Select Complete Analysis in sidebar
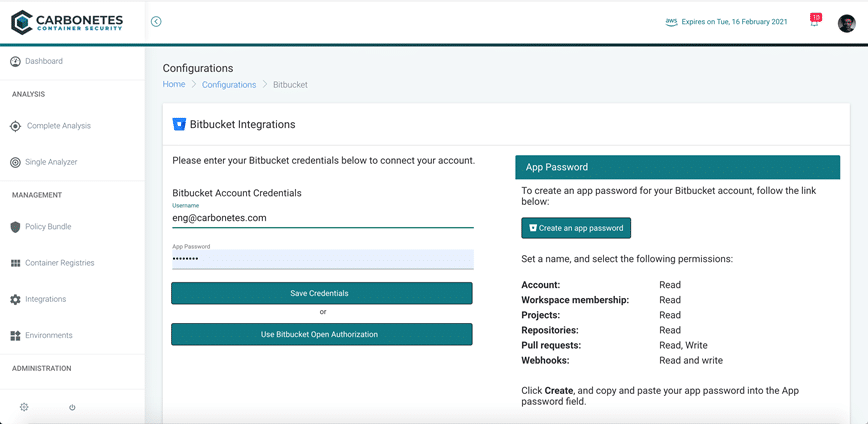 pos(59,126)
